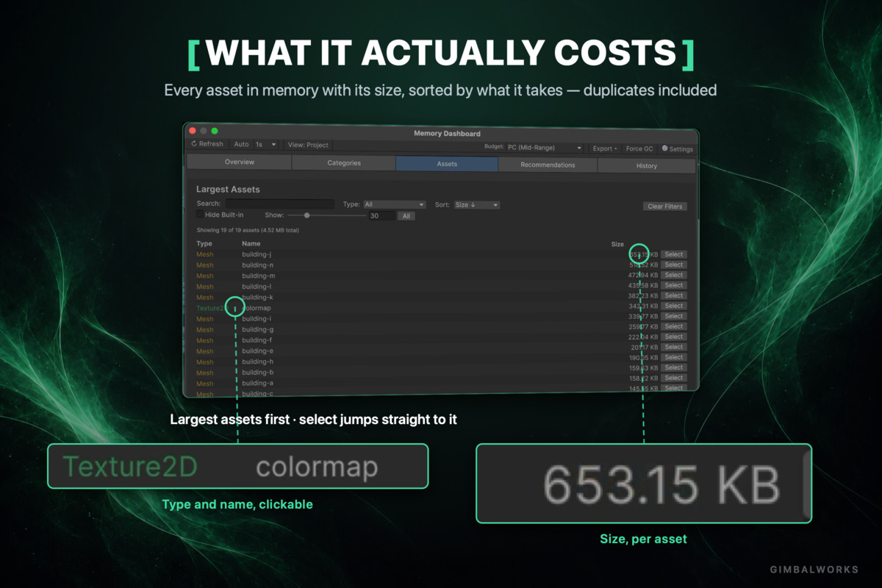Click the View: Project button

(308, 145)
